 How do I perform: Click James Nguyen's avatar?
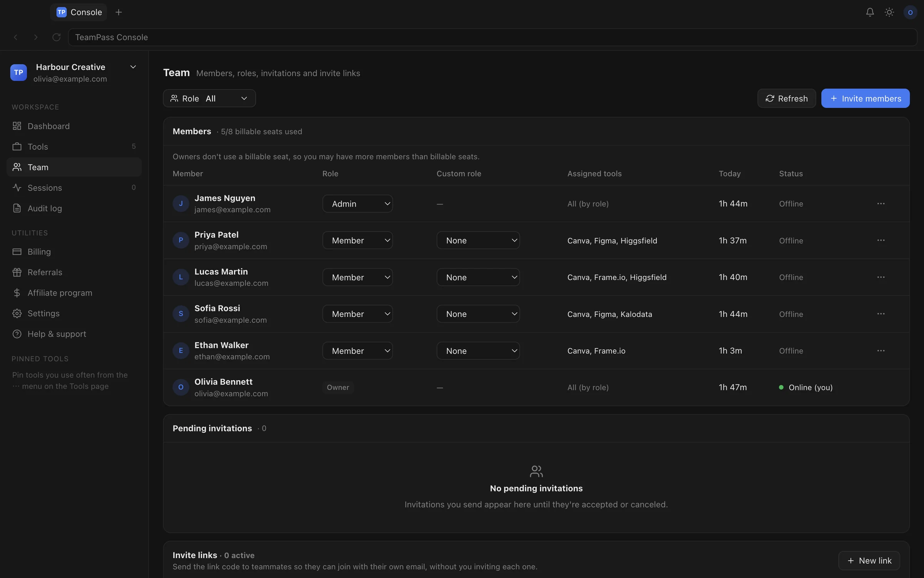click(181, 203)
